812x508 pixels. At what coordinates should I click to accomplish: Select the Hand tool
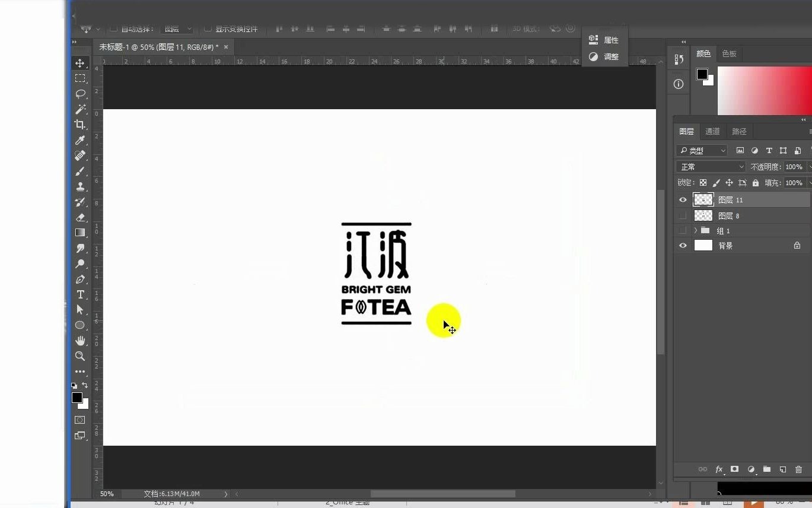click(80, 341)
